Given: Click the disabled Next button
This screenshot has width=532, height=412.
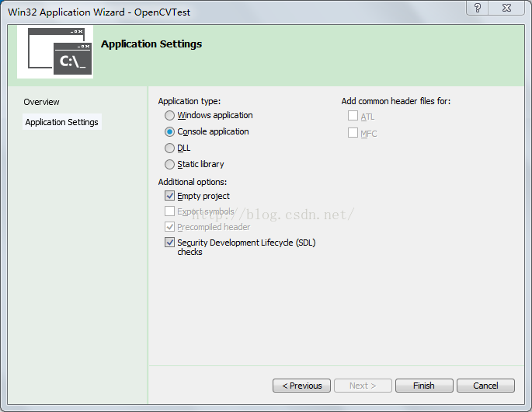Looking at the screenshot, I should tap(363, 386).
